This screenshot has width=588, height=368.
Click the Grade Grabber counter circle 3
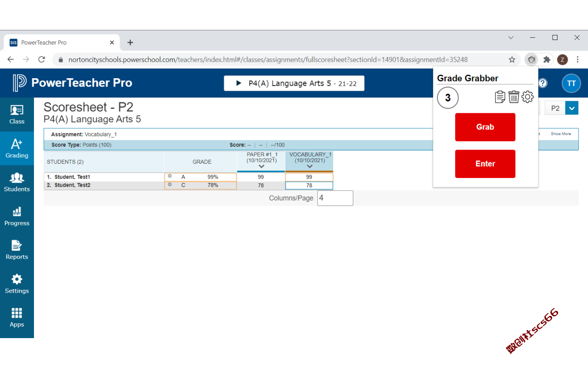click(448, 98)
